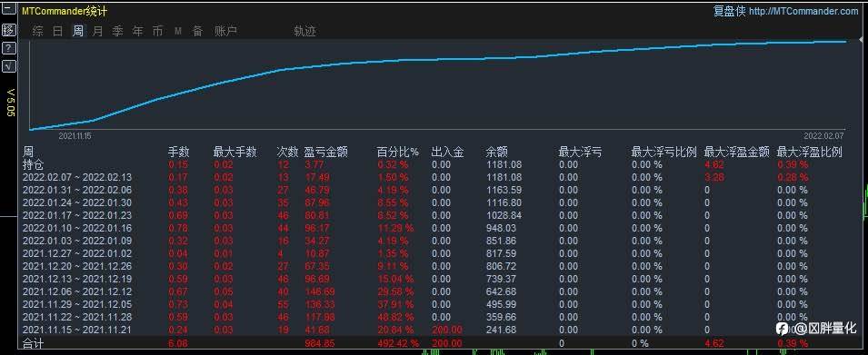The image size is (868, 355).
Task: Click the 最大浮亏 column header
Action: (581, 152)
